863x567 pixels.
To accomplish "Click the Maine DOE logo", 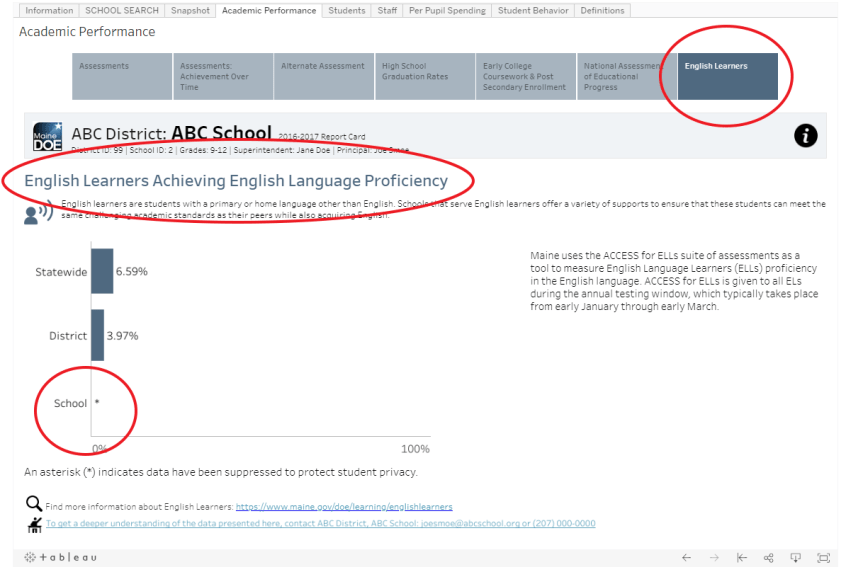I will tap(48, 137).
